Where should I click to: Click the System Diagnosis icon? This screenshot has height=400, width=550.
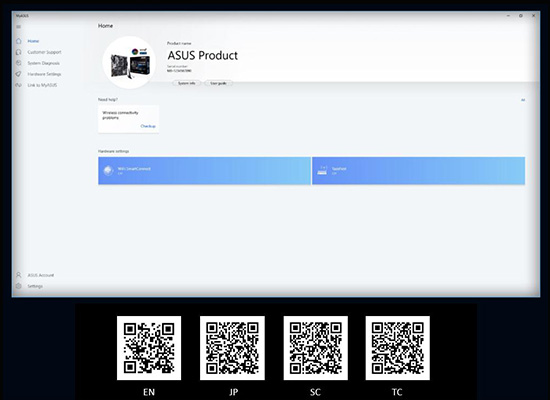pos(19,63)
